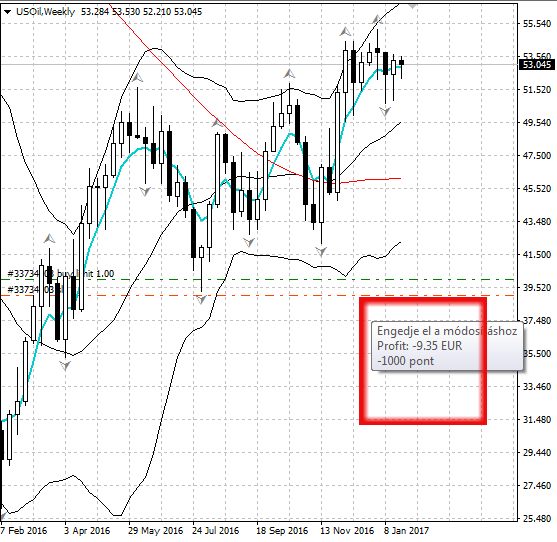
Task: Click the 39.520 level on price scale
Action: pyautogui.click(x=537, y=287)
